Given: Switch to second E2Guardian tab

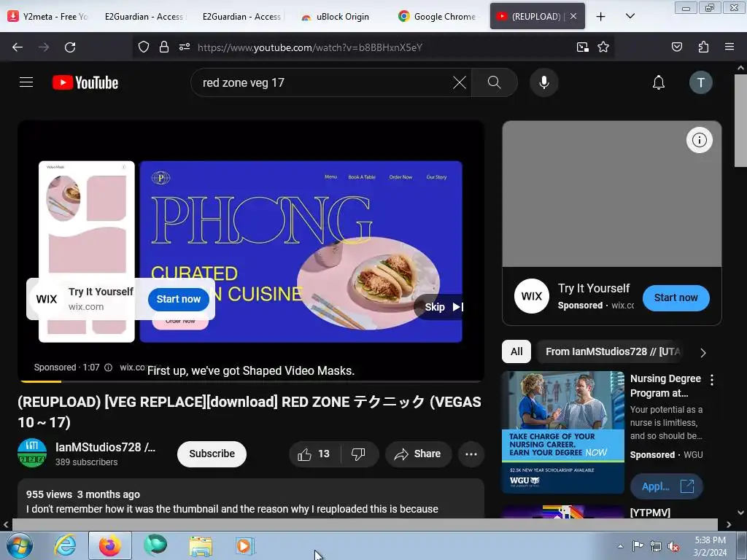Looking at the screenshot, I should 241,17.
